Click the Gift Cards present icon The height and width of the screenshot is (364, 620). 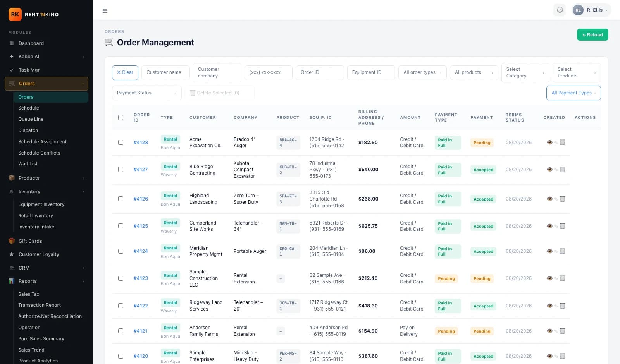pos(12,241)
